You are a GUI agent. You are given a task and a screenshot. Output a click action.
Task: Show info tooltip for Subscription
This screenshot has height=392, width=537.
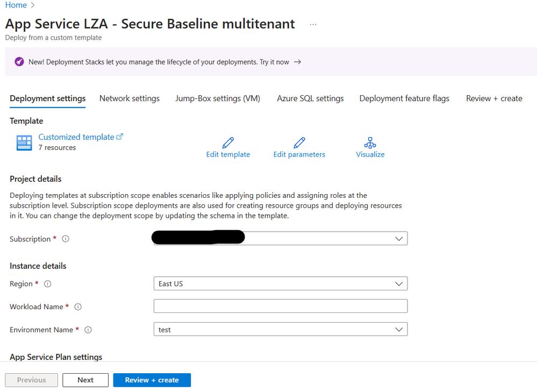click(66, 239)
